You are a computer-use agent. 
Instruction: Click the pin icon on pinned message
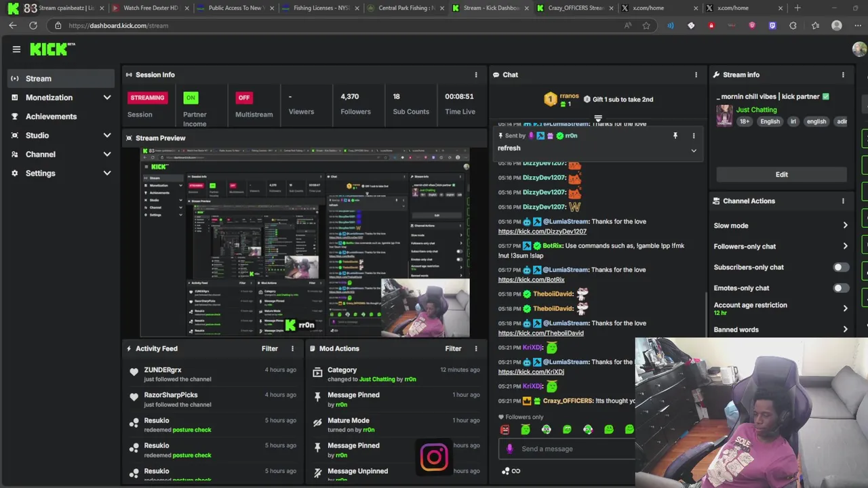[675, 136]
